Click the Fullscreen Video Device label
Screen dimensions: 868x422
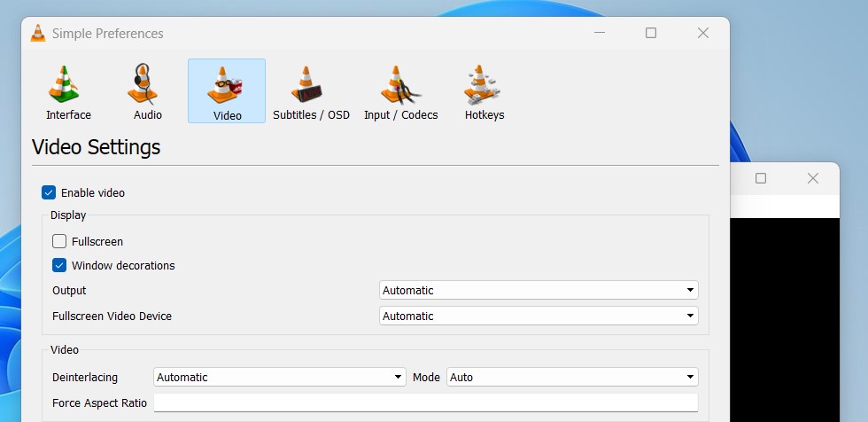tap(112, 316)
